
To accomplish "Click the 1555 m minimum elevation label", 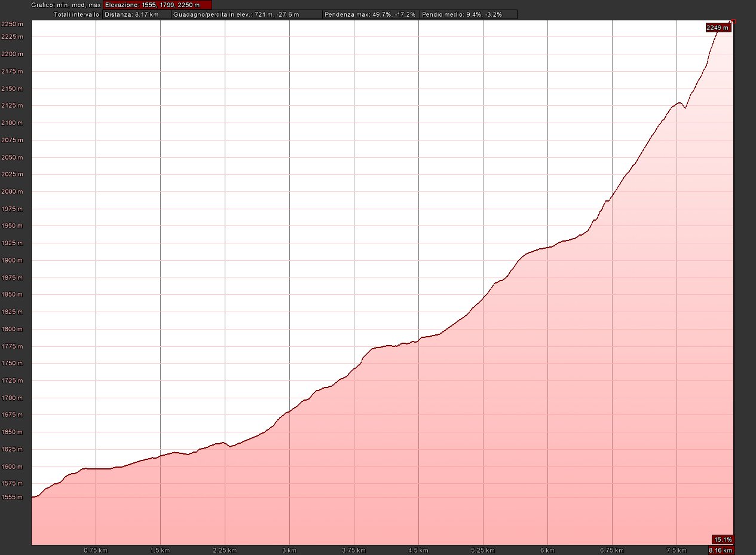I will 12,497.
